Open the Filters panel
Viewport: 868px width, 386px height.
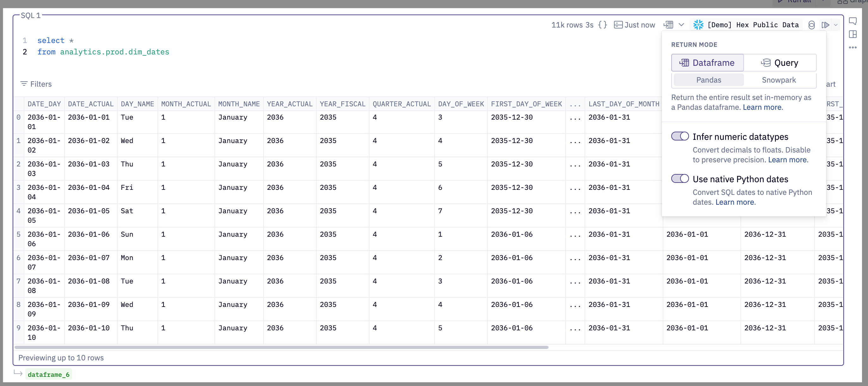36,84
